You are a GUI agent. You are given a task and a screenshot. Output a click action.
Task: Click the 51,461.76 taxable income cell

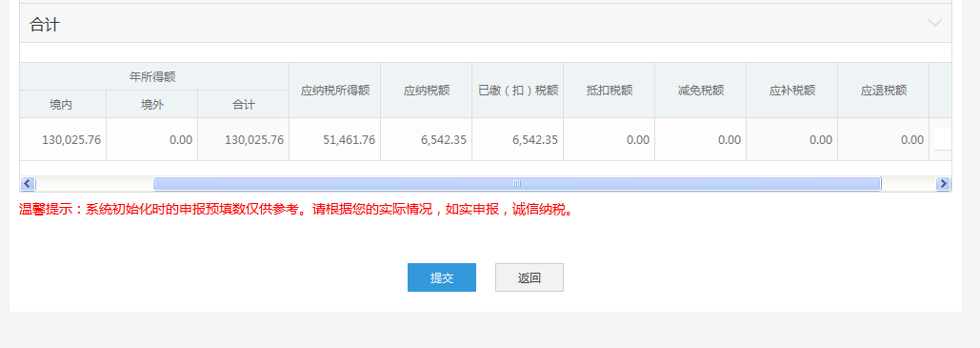[335, 139]
